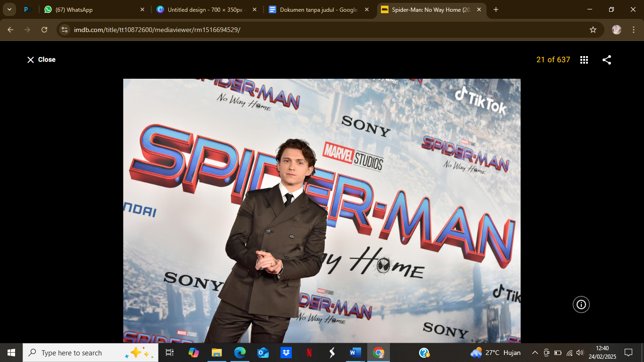644x362 pixels.
Task: Reload the IMDb page
Action: (44, 30)
